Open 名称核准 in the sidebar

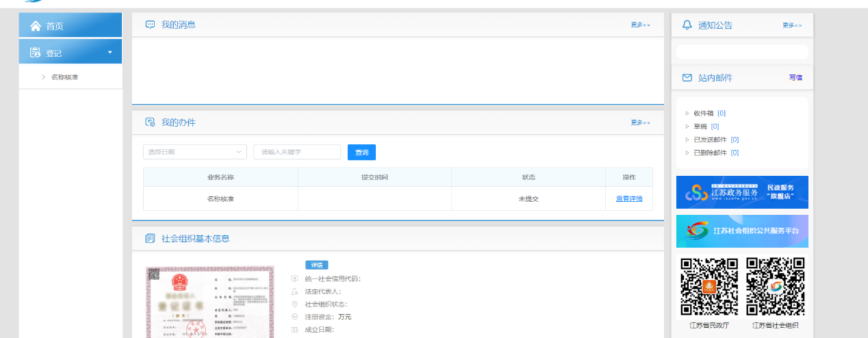coord(64,77)
